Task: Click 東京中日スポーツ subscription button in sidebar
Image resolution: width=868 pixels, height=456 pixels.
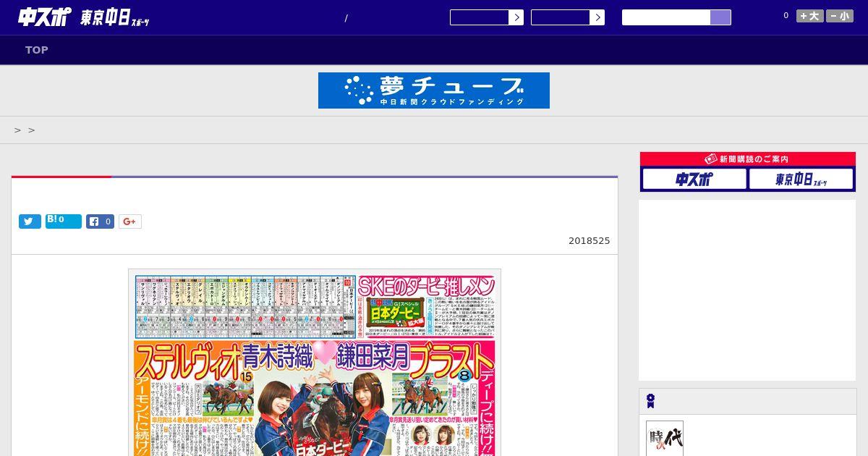Action: pyautogui.click(x=801, y=179)
